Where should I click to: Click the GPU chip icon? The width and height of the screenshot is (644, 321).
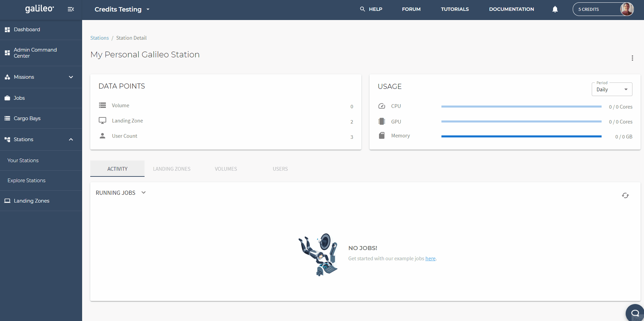[382, 121]
